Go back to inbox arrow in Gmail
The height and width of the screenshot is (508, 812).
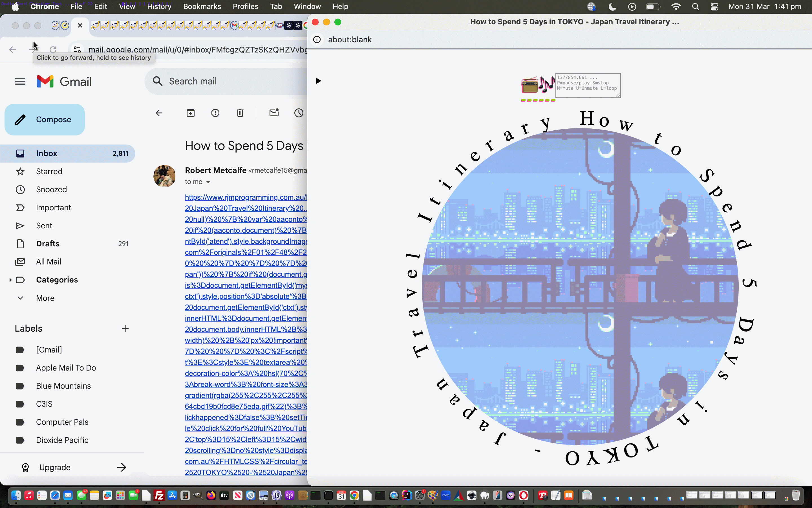coord(159,113)
